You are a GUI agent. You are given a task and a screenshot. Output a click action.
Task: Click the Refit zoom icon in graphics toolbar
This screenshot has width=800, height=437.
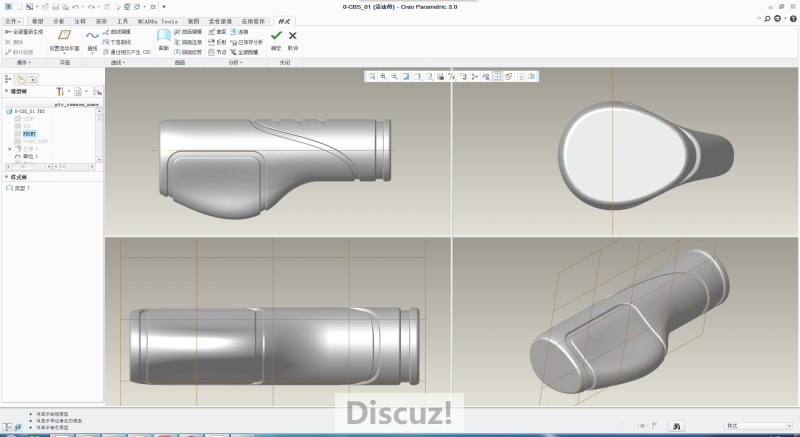[x=371, y=76]
